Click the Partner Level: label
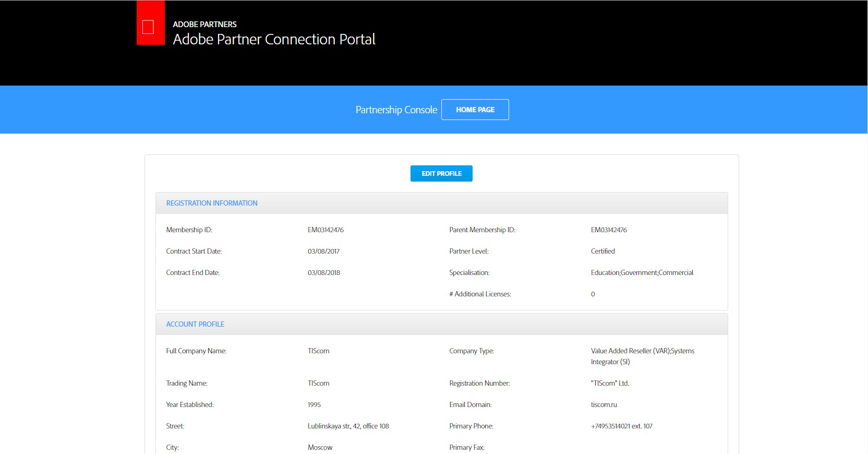This screenshot has width=868, height=454. click(469, 251)
